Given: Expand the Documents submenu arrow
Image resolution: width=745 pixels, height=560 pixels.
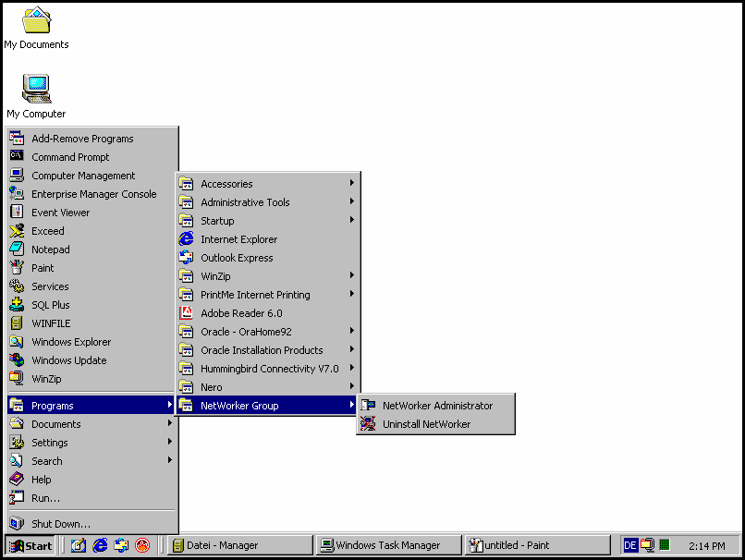Looking at the screenshot, I should [170, 423].
